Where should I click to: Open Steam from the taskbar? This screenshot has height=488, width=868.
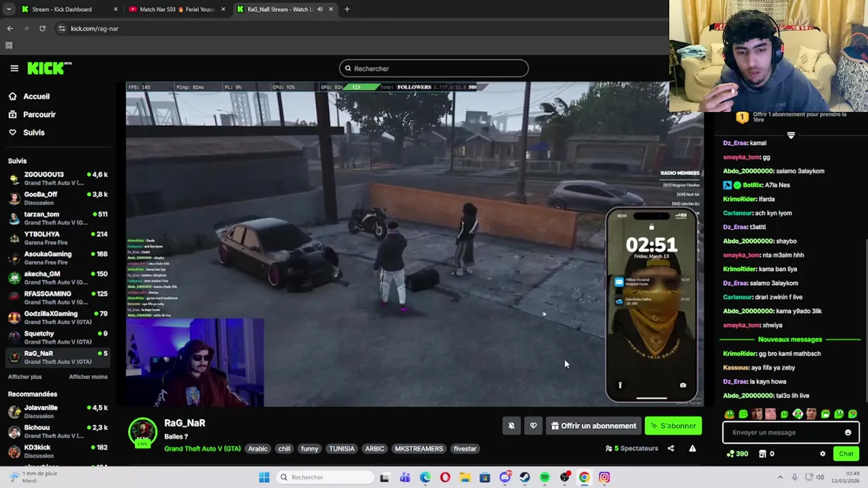(x=524, y=477)
